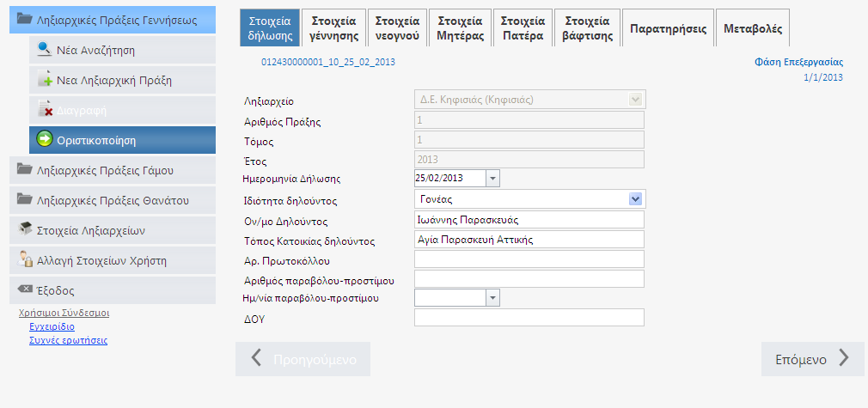Switch to the Στοιχεία δήλωσης tab
Image resolution: width=868 pixels, height=408 pixels.
click(x=270, y=29)
